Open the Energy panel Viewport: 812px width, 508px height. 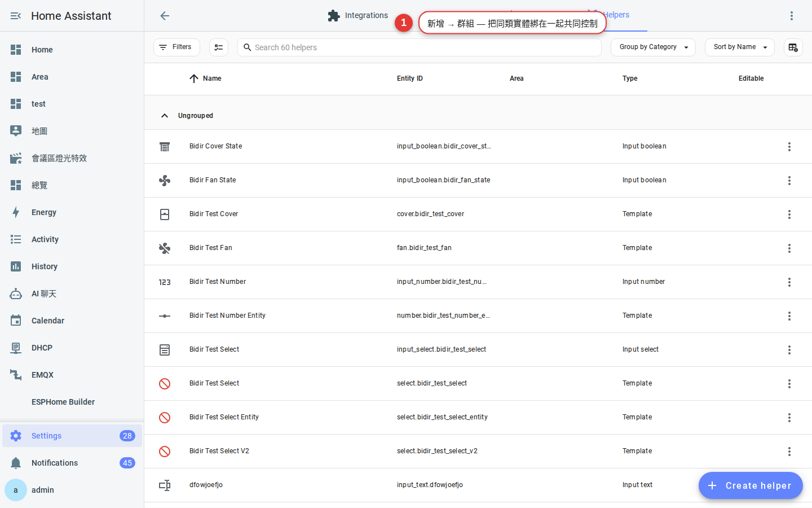point(72,212)
